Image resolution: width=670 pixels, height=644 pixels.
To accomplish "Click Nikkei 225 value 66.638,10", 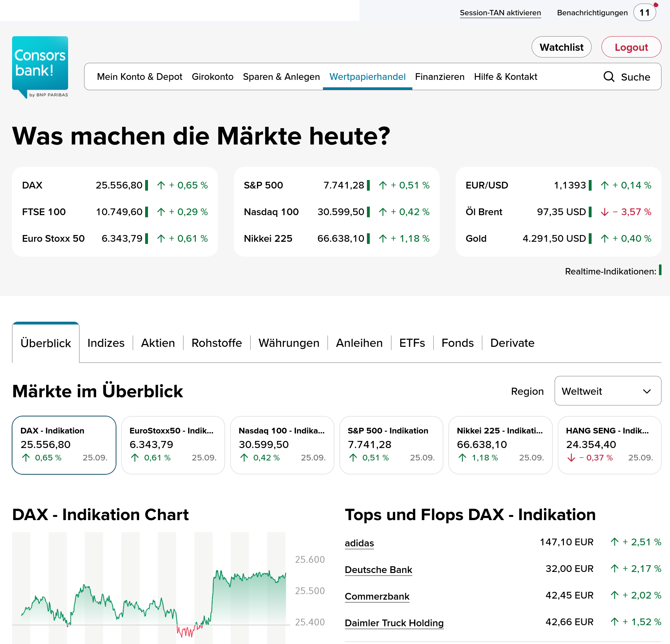I will [341, 239].
